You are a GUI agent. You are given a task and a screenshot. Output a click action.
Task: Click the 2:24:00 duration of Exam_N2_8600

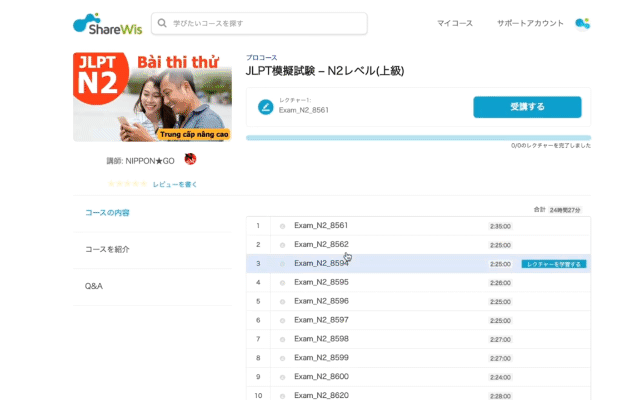coord(500,378)
